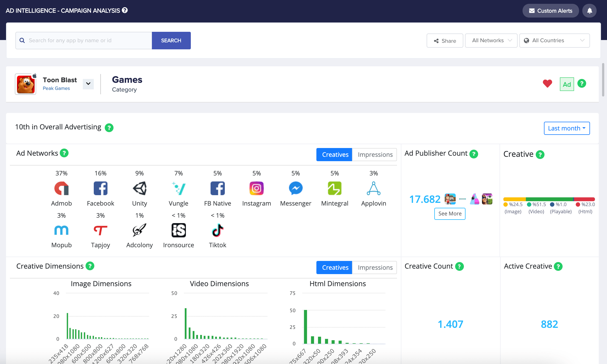Screen dimensions: 607x364
Task: Click the Tapjoy network icon
Action: [x=100, y=230]
